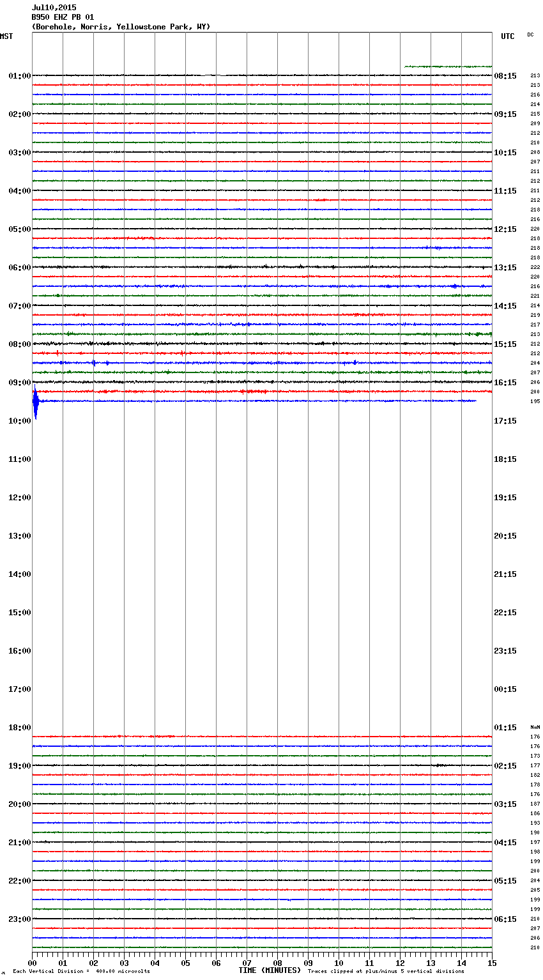
Task: Select the 04:00 MST time label
Action: click(20, 191)
